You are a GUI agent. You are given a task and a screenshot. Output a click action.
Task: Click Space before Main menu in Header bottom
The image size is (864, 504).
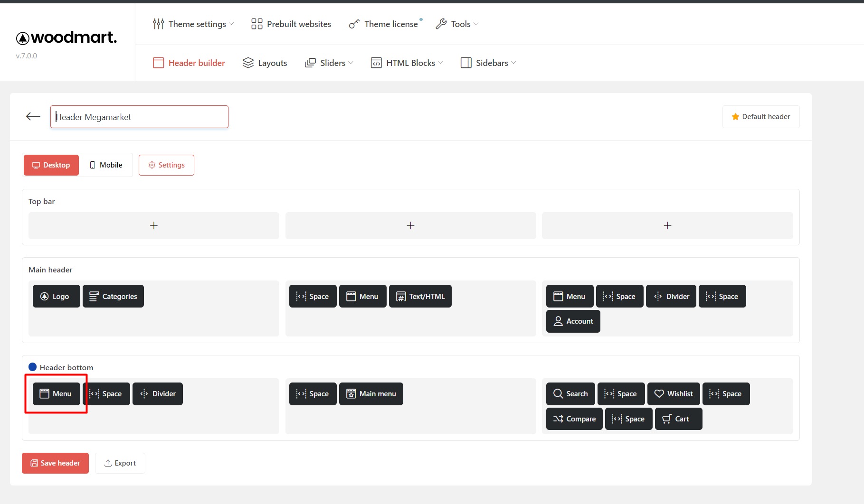pos(313,394)
